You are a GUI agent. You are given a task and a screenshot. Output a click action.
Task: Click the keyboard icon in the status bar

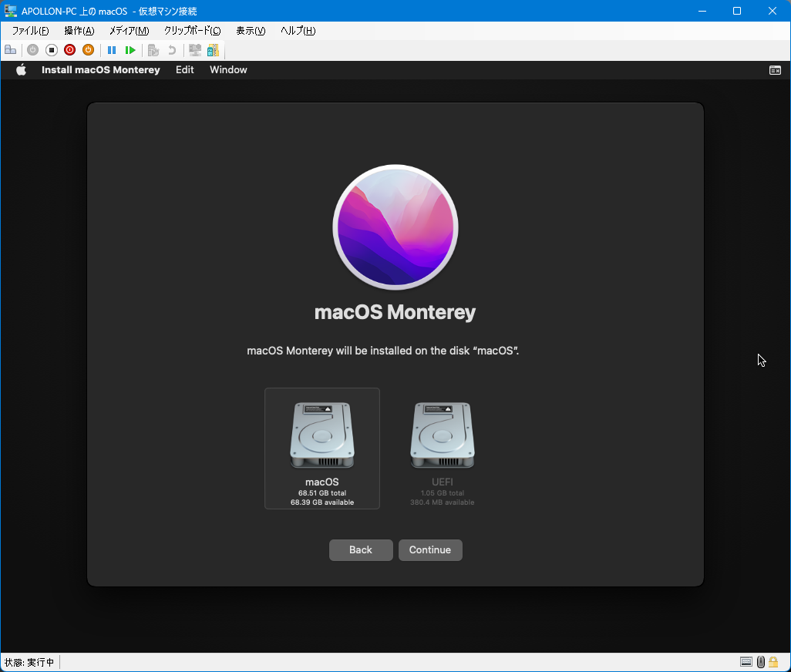[x=746, y=662]
